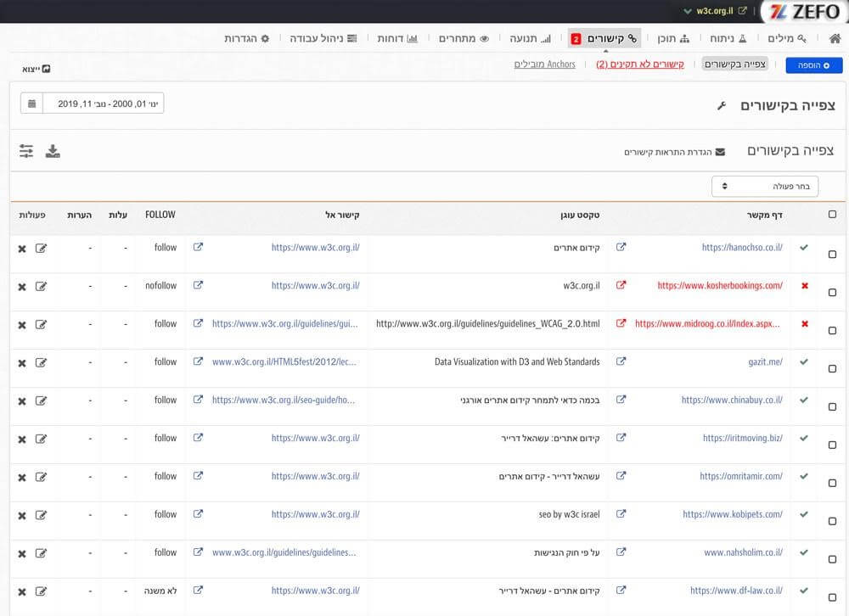Open target link icon in the gazit.me row
849x616 pixels.
198,361
